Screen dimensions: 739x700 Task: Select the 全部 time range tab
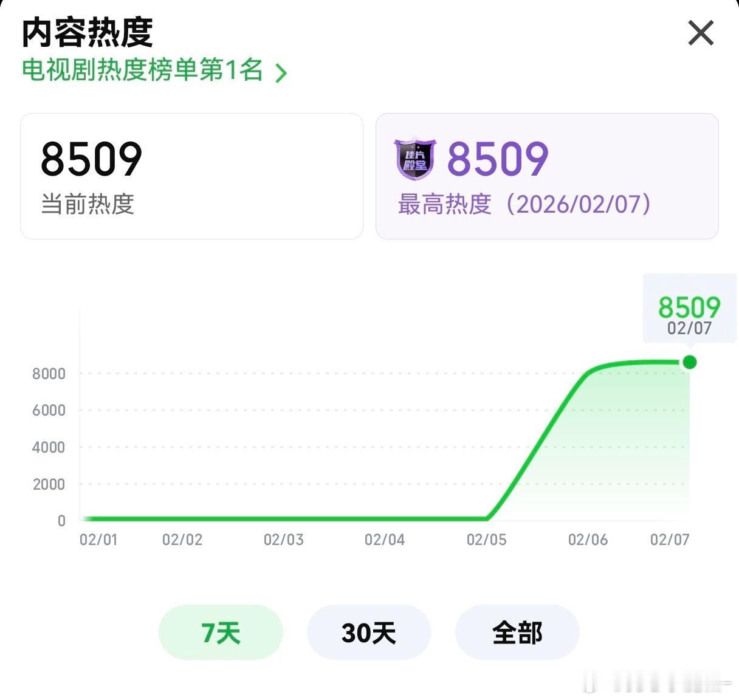point(517,632)
